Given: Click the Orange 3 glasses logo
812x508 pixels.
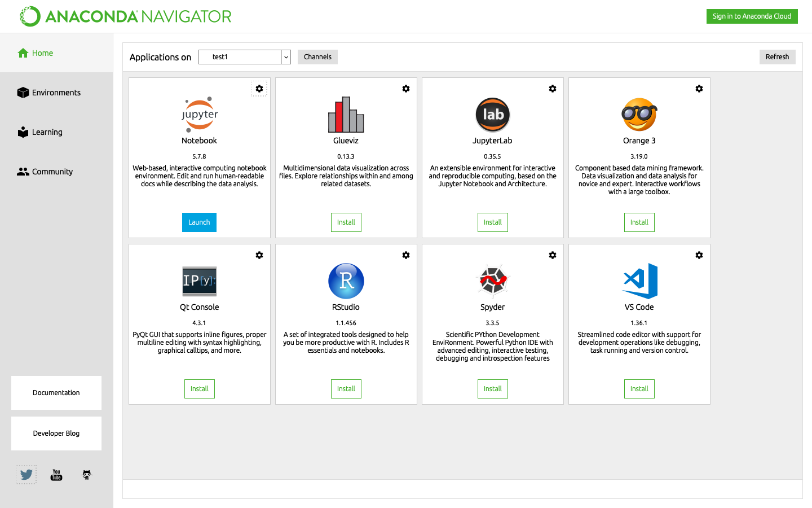Looking at the screenshot, I should [x=639, y=115].
